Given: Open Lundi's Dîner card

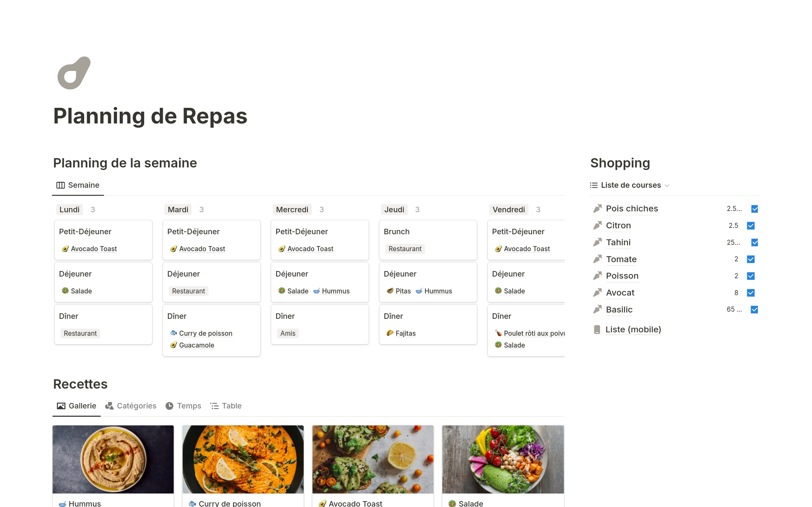Looking at the screenshot, I should [103, 324].
